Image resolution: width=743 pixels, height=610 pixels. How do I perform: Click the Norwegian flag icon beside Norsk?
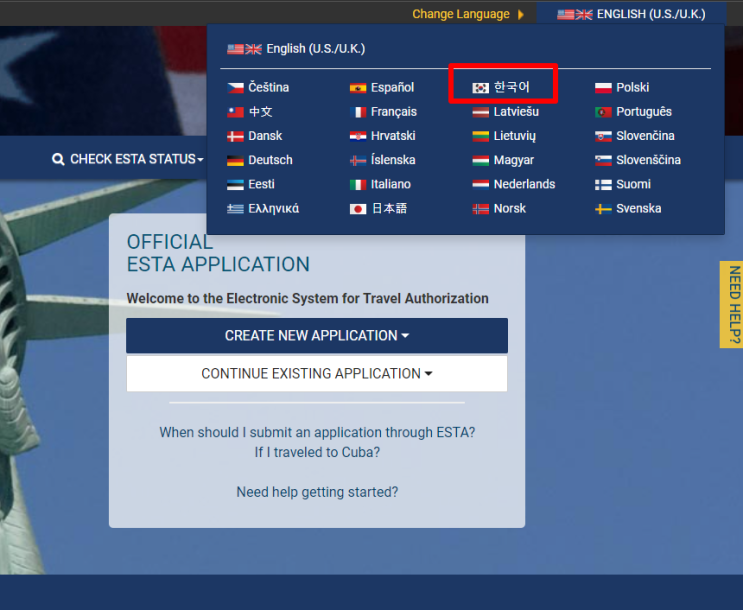pyautogui.click(x=480, y=209)
